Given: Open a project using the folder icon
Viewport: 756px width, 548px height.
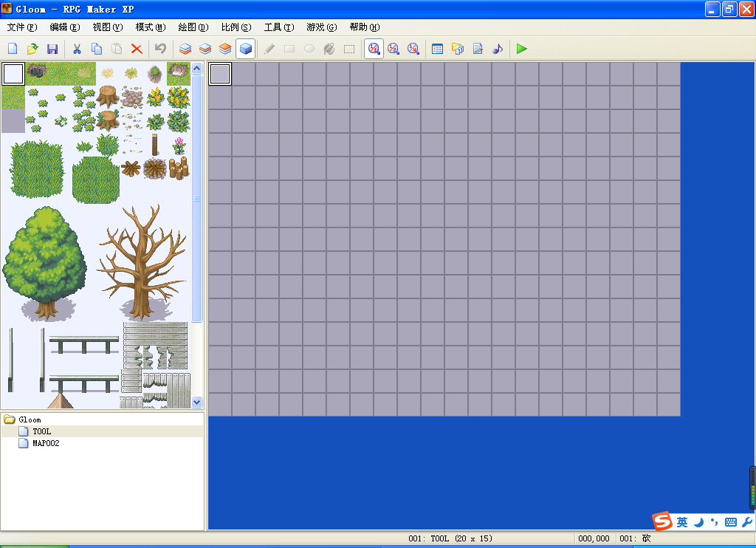Looking at the screenshot, I should pyautogui.click(x=32, y=49).
